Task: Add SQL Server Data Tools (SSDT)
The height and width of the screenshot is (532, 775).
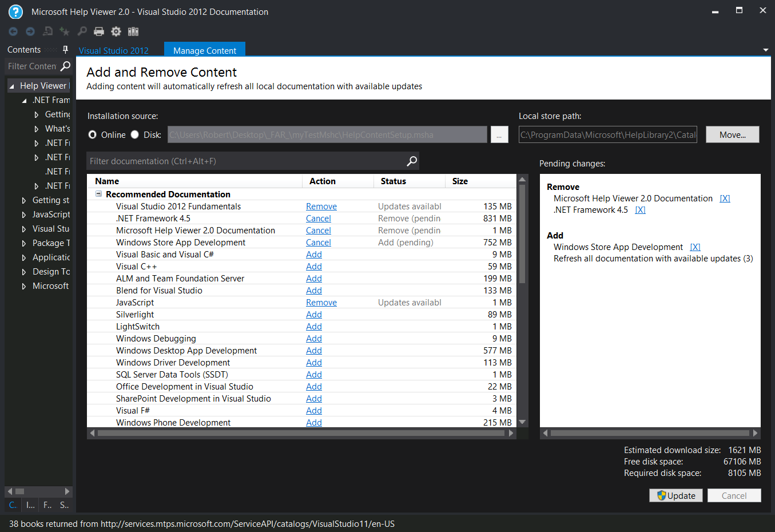Action: tap(314, 375)
